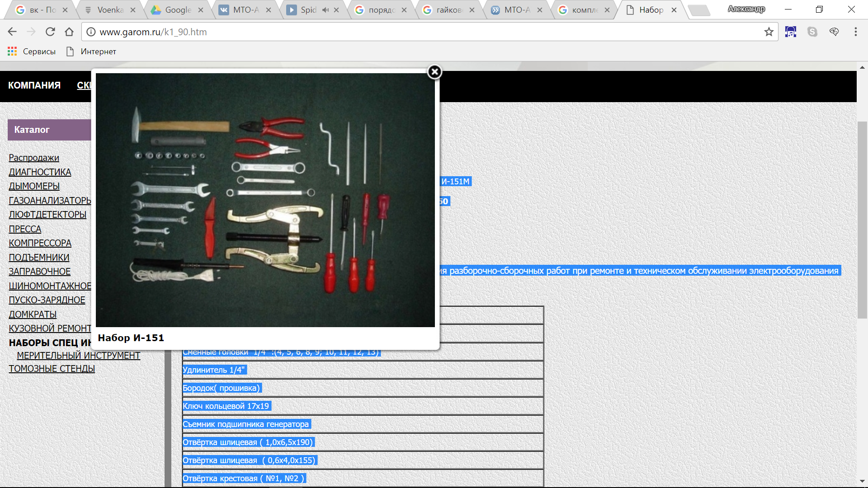Mute the Spid tab speaker icon
This screenshot has height=488, width=868.
point(325,10)
